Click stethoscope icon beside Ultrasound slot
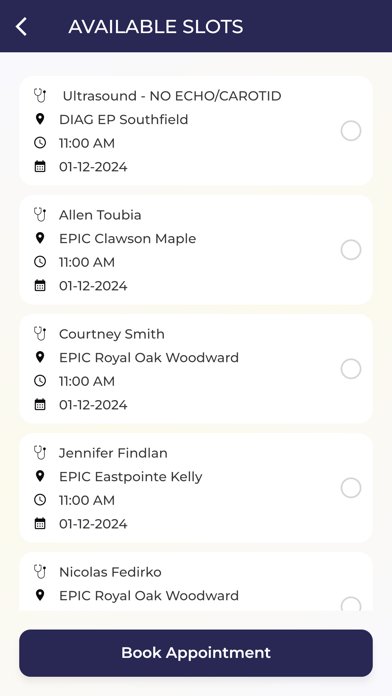 (x=40, y=95)
